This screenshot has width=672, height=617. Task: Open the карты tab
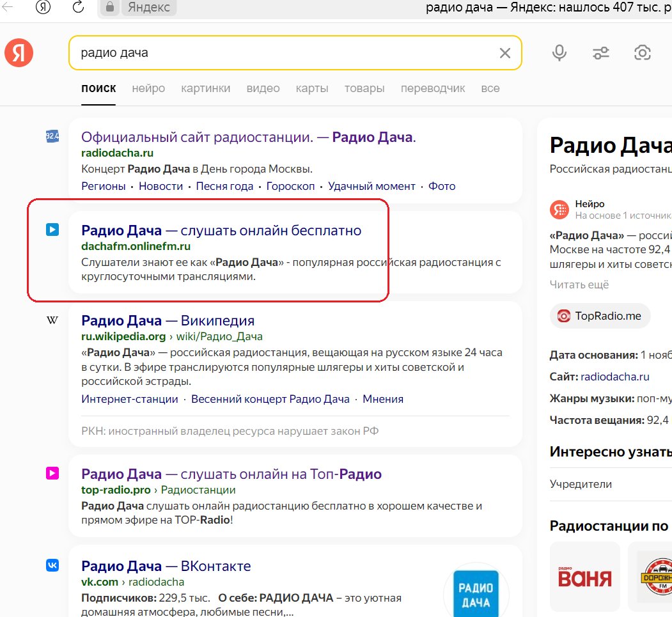point(312,88)
